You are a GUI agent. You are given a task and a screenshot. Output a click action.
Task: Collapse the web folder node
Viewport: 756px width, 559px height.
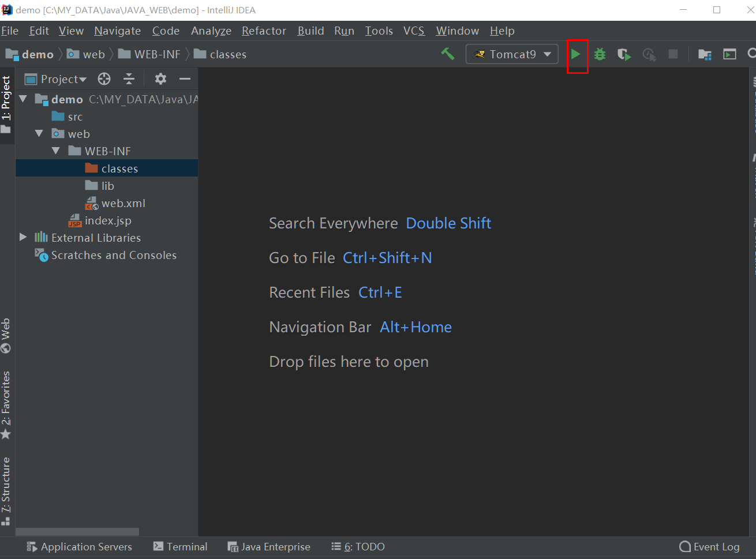click(x=39, y=133)
